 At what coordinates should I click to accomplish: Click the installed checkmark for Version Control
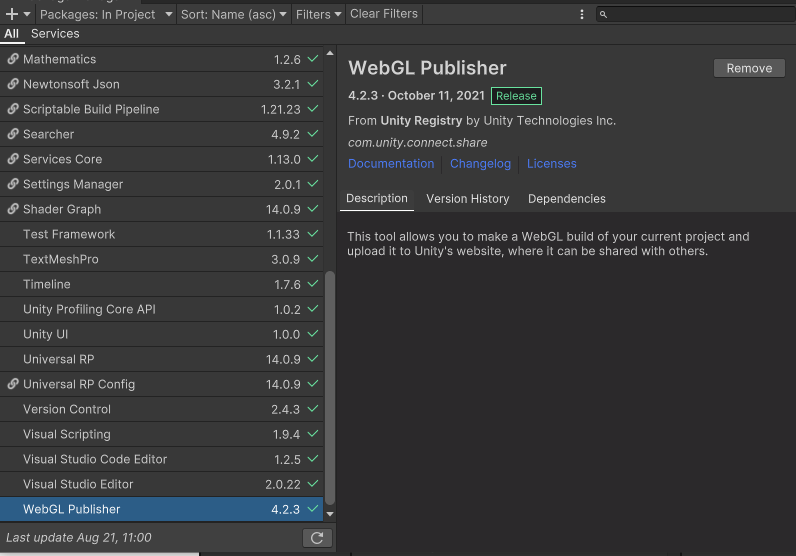click(313, 409)
